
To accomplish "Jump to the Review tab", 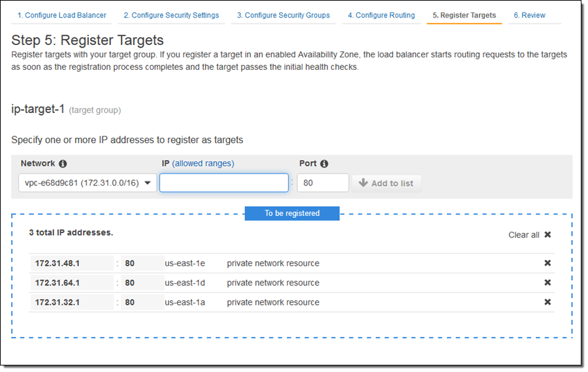I will [529, 15].
